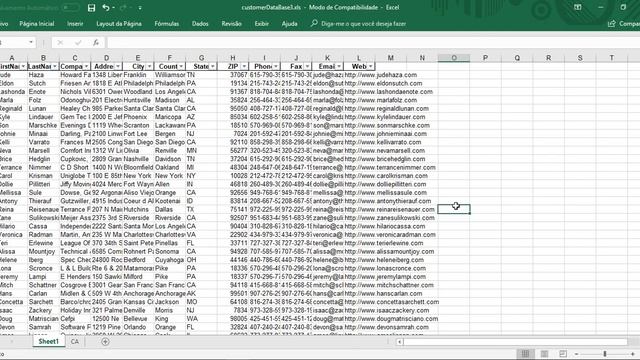Open the Revisão ribbon tab
The image size is (640, 360).
click(x=231, y=24)
